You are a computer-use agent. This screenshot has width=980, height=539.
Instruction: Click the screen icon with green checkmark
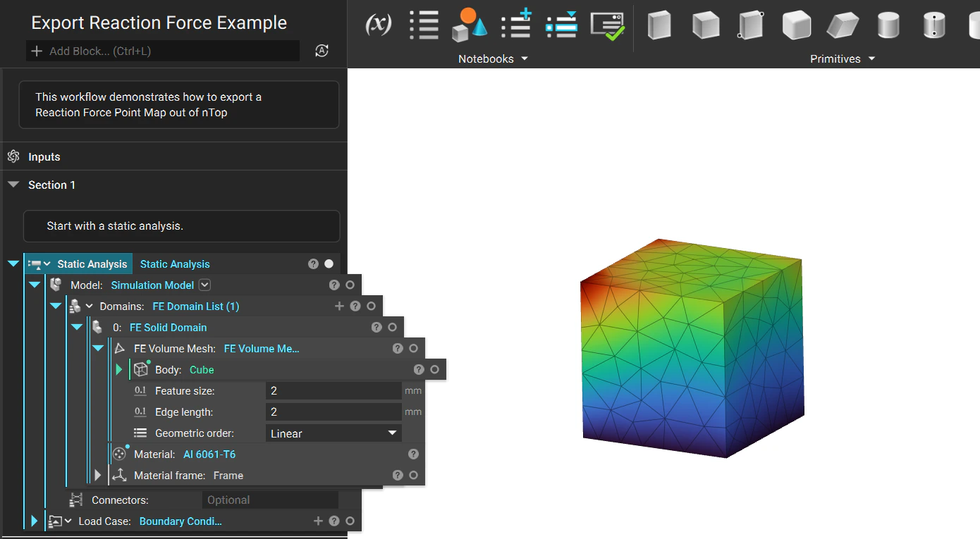tap(608, 26)
